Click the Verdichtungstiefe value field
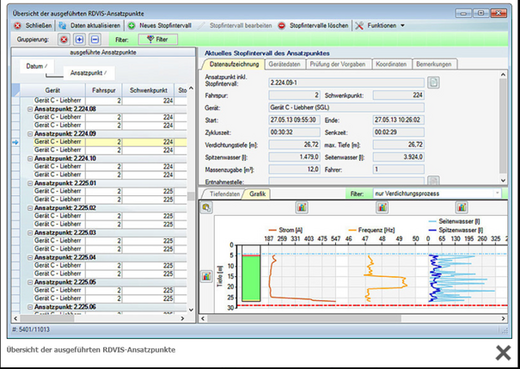This screenshot has height=369, width=520. (x=294, y=145)
